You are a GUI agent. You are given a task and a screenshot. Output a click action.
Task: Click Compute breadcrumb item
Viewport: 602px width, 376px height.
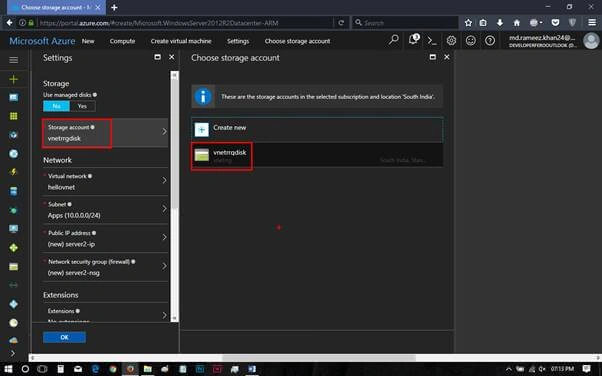122,41
